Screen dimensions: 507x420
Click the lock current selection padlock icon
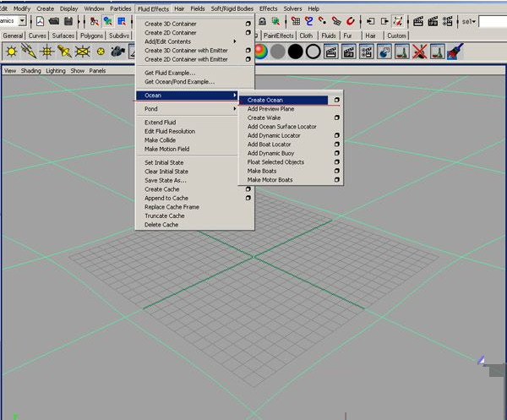[262, 21]
